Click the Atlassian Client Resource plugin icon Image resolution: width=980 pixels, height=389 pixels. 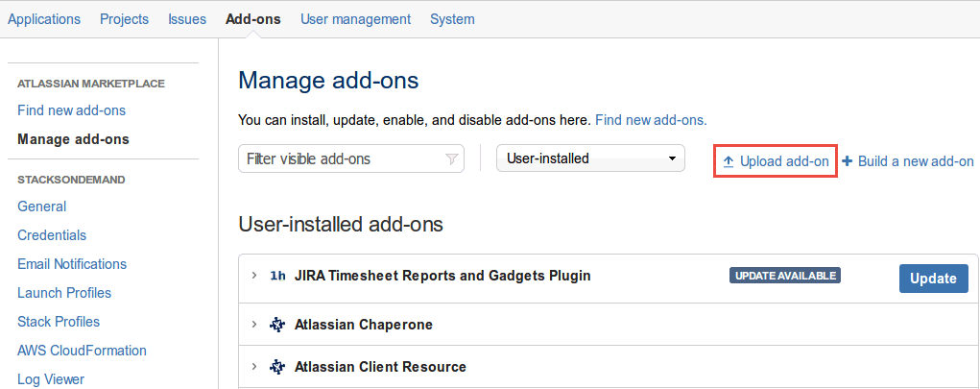tap(276, 367)
